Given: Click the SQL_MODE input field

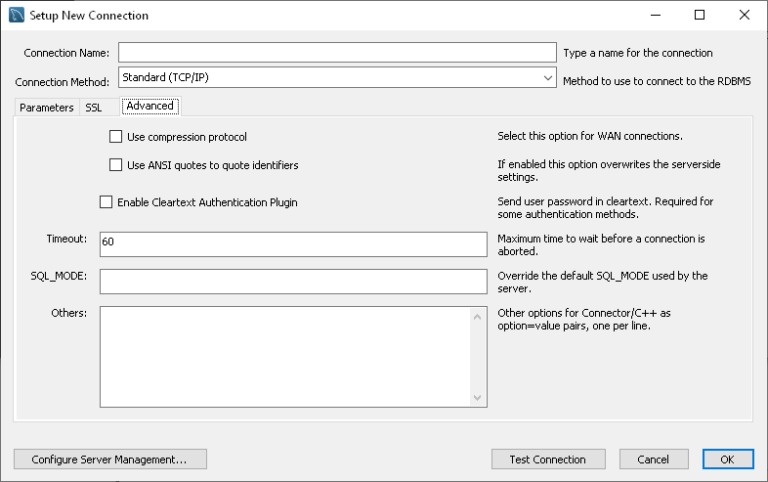Looking at the screenshot, I should coord(293,281).
